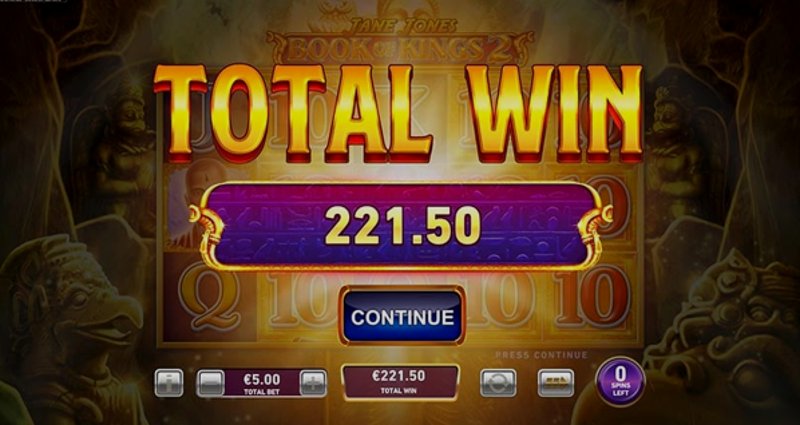The image size is (800, 425).
Task: Select the €5.00 total bet display
Action: coord(262,383)
